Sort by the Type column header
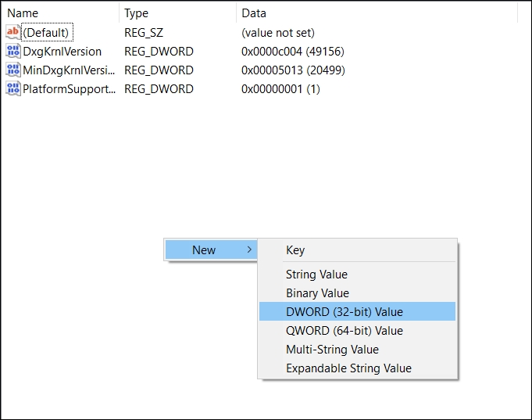Image resolution: width=532 pixels, height=420 pixels. [x=136, y=13]
